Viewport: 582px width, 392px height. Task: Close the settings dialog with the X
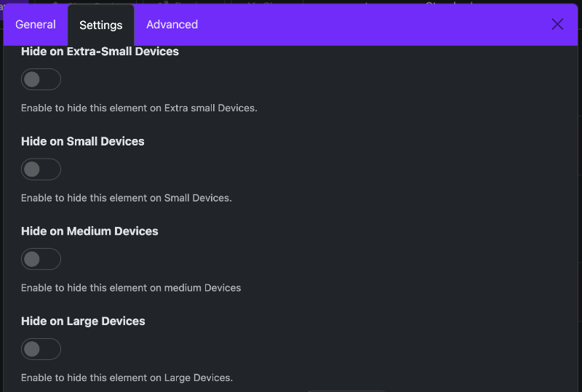[x=557, y=24]
